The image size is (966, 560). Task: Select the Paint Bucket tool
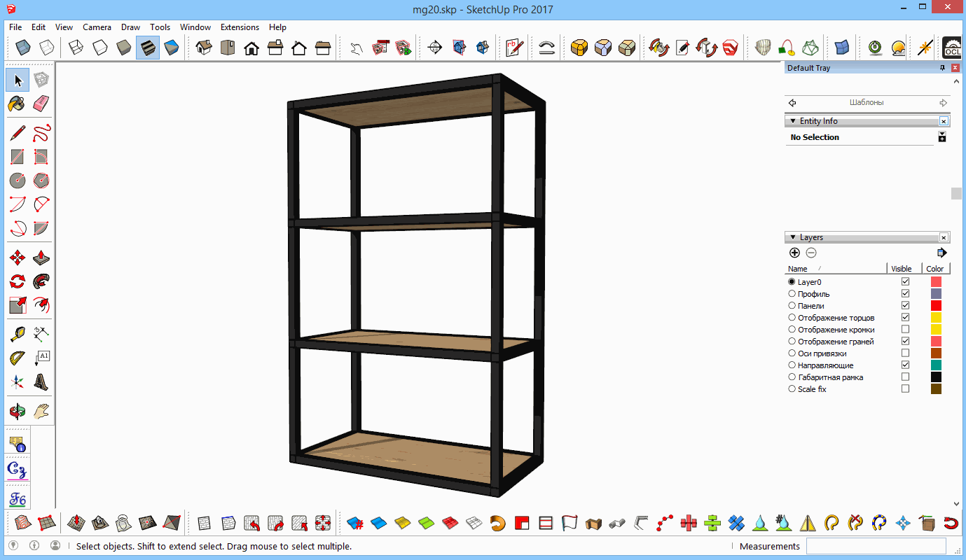click(x=18, y=104)
